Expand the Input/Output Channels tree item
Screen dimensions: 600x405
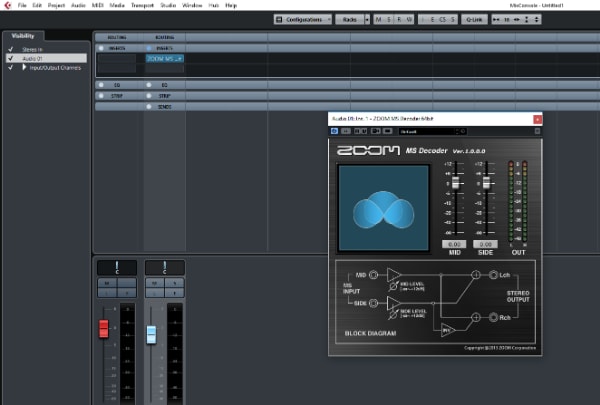pos(24,67)
